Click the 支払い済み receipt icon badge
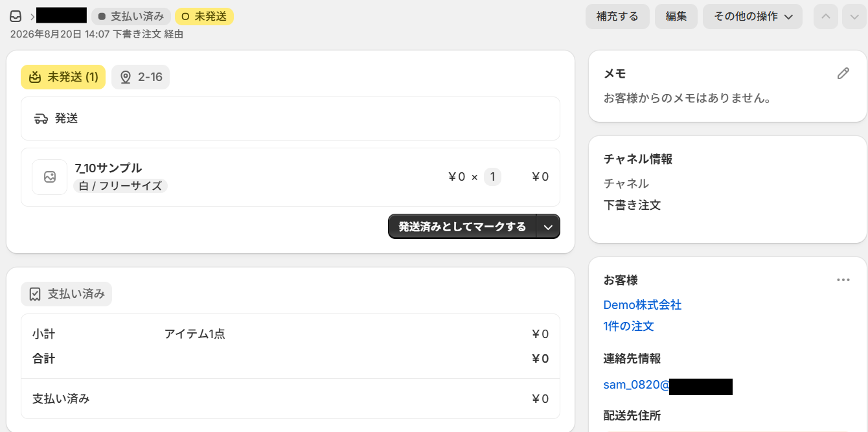The width and height of the screenshot is (868, 432). pos(35,294)
